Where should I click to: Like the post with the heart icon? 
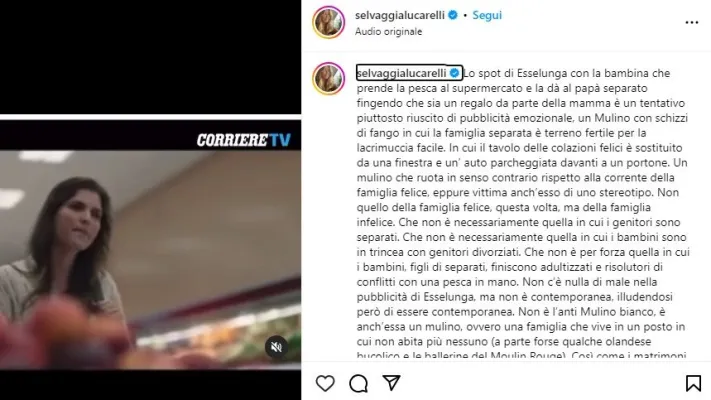coord(325,383)
